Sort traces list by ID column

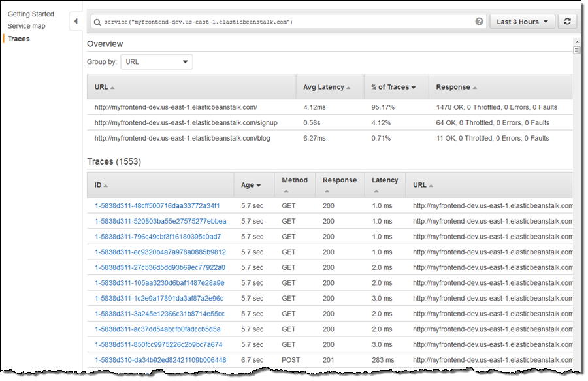(x=101, y=185)
